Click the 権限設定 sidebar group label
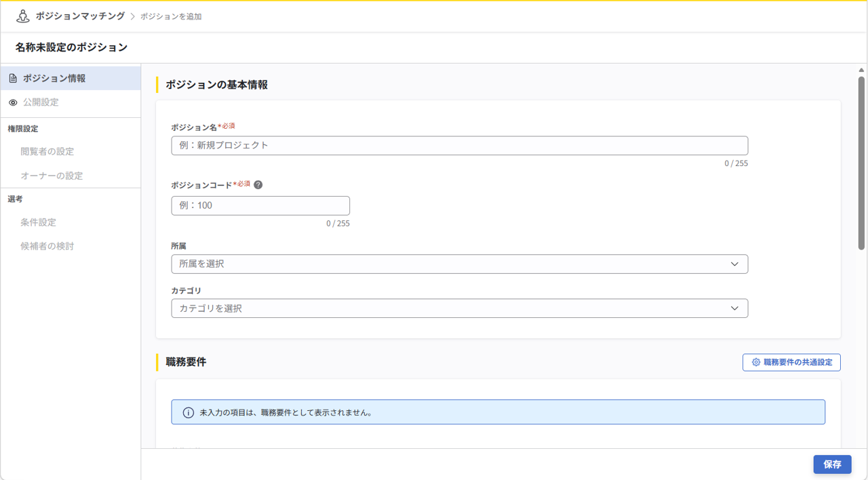This screenshot has width=868, height=480. (23, 129)
